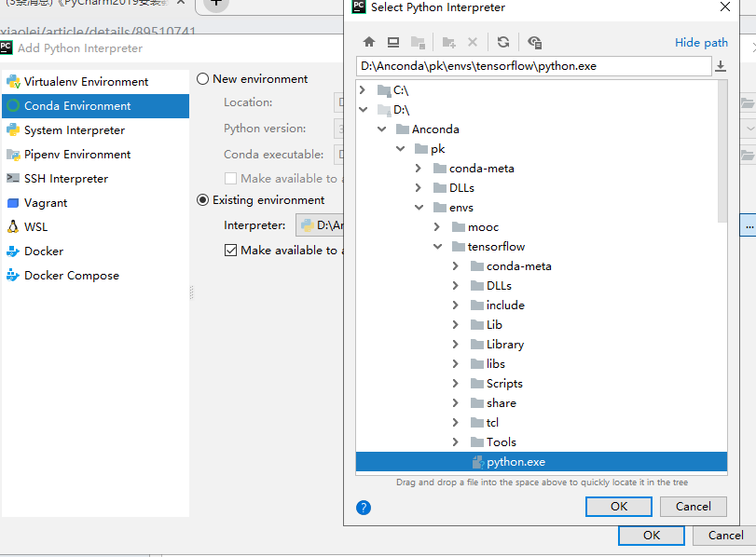Select the System Interpreter python icon
This screenshot has width=756, height=557.
coord(13,130)
